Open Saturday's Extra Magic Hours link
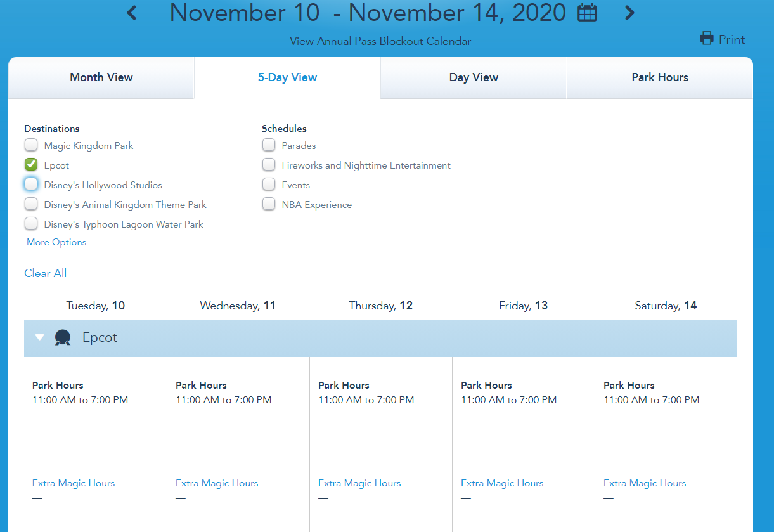This screenshot has width=774, height=532. (645, 483)
